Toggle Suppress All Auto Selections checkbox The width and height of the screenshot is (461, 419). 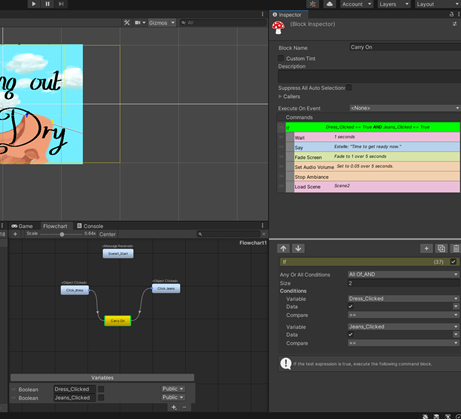pos(349,88)
